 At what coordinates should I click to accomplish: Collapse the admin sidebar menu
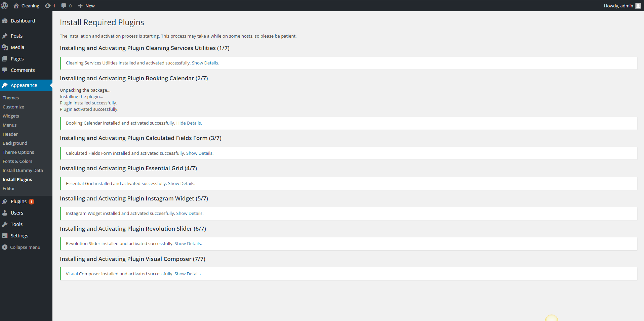pos(25,247)
